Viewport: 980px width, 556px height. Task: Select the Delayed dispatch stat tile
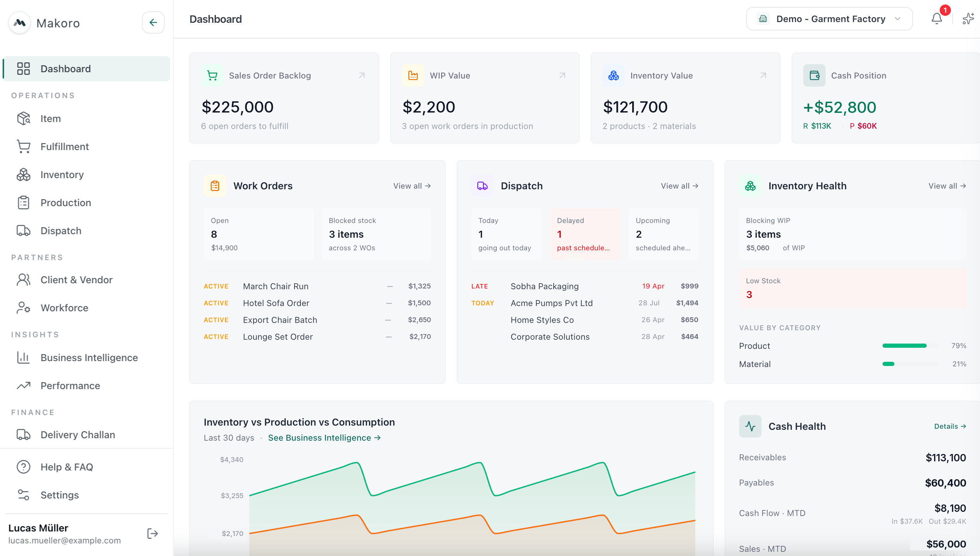[585, 234]
